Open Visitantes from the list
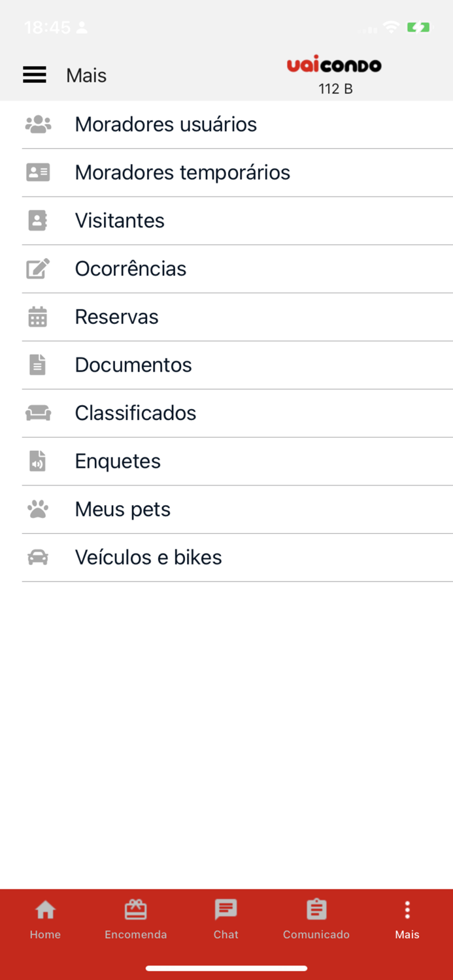This screenshot has width=453, height=980. 120,220
